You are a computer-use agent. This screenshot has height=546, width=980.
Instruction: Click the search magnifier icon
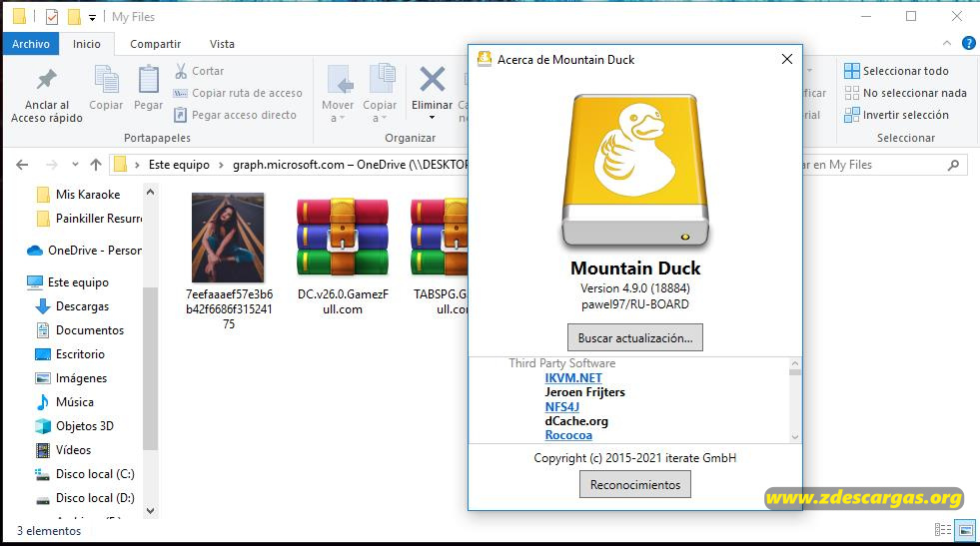click(x=953, y=165)
